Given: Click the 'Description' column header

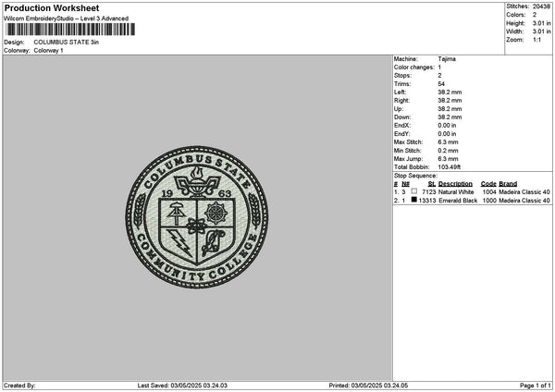Looking at the screenshot, I should click(455, 184).
